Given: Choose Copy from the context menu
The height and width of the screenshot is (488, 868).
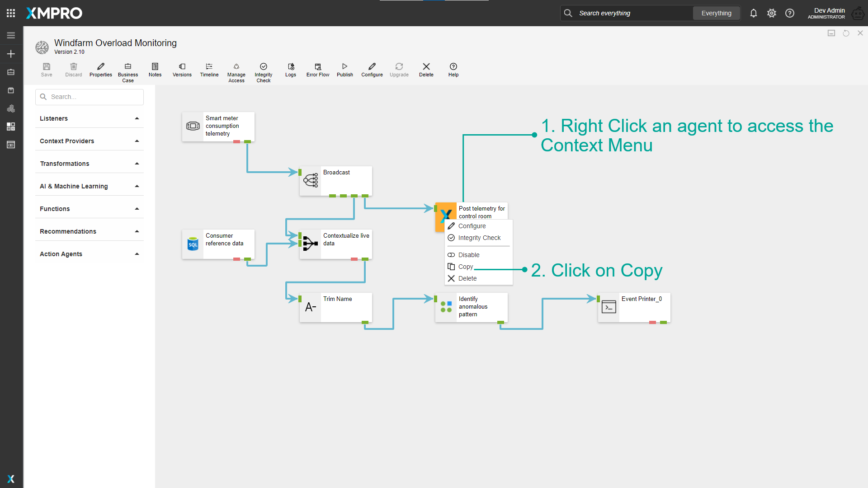Looking at the screenshot, I should point(465,267).
